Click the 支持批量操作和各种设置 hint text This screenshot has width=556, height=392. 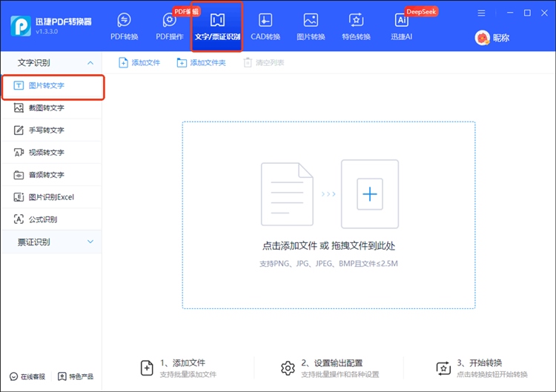(340, 375)
